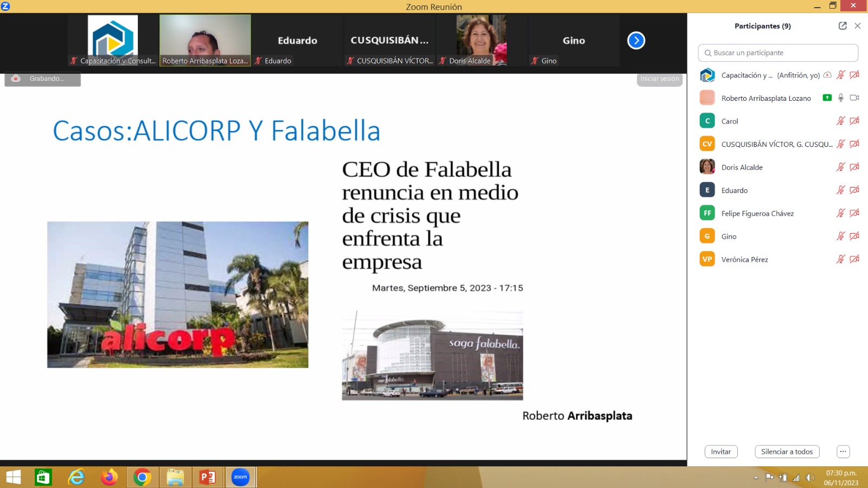Click Gino's camera-off icon in participants list
Viewport: 868px width, 488px height.
click(854, 236)
